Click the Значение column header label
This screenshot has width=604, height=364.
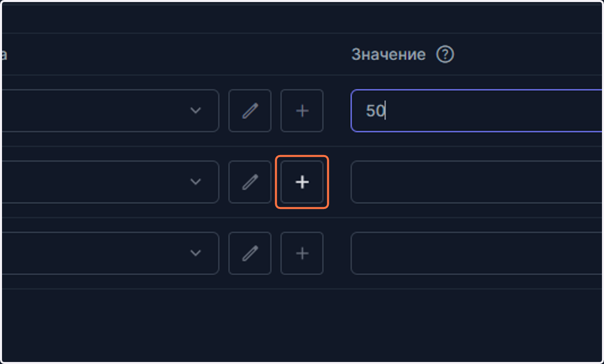[389, 54]
